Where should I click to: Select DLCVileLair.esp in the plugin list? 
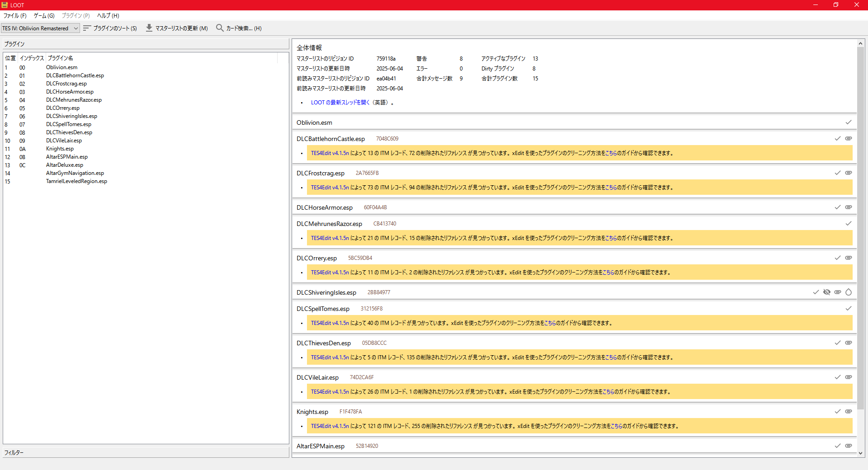pos(64,141)
